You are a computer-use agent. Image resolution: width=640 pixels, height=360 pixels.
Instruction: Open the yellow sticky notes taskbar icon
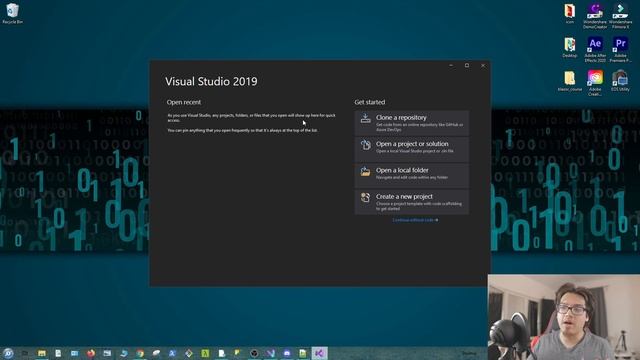(238, 353)
